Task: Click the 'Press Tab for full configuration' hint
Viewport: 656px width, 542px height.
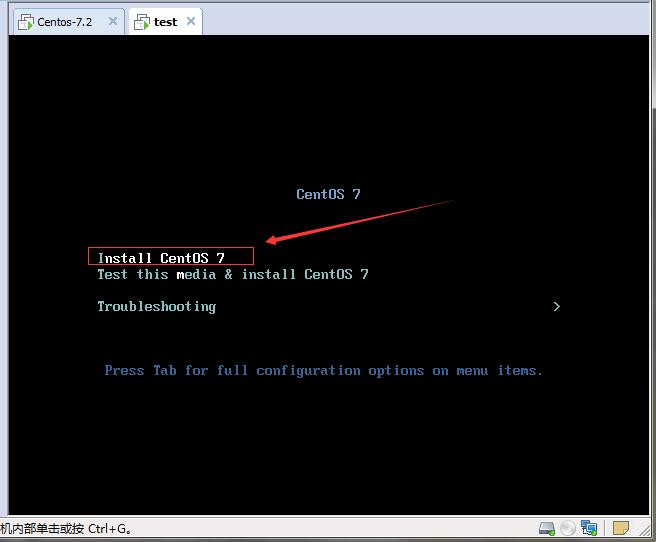Action: pyautogui.click(x=323, y=371)
